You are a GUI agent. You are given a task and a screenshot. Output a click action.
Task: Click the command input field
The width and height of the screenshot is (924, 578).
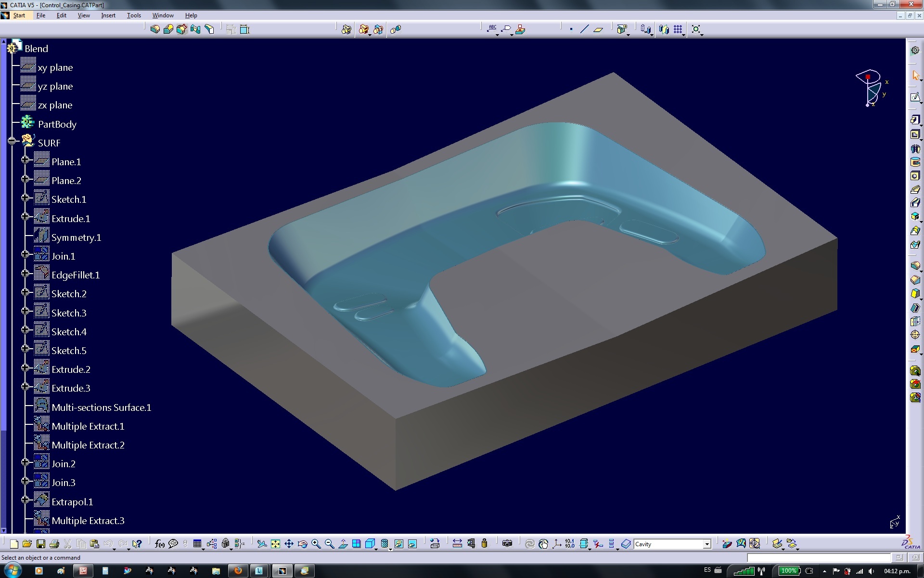(x=818, y=558)
